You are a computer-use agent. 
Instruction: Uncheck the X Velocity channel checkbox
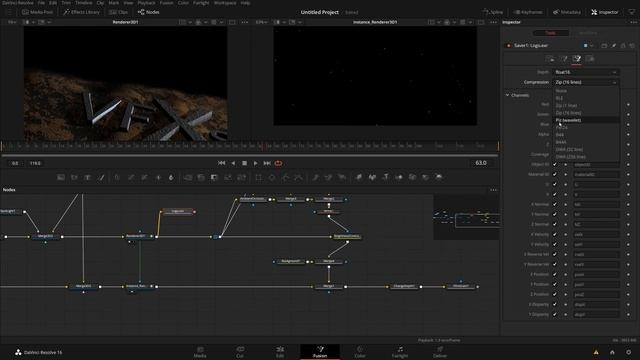[555, 234]
